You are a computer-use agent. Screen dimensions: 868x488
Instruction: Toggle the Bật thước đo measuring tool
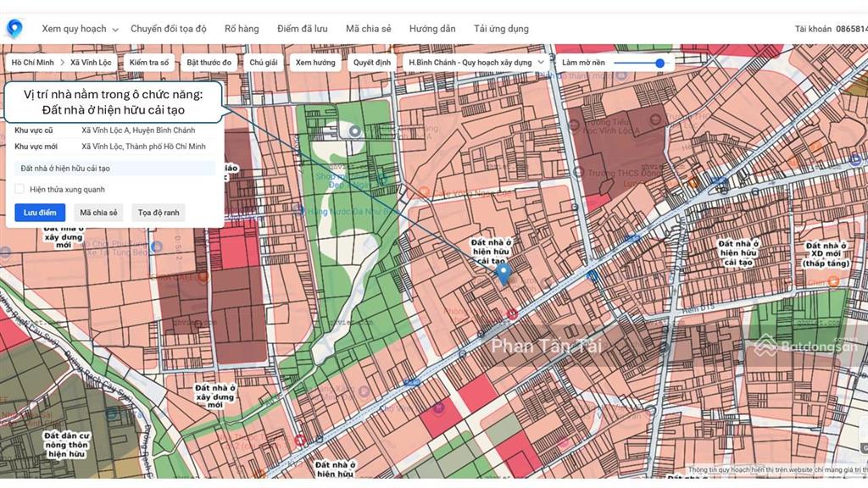coord(209,63)
